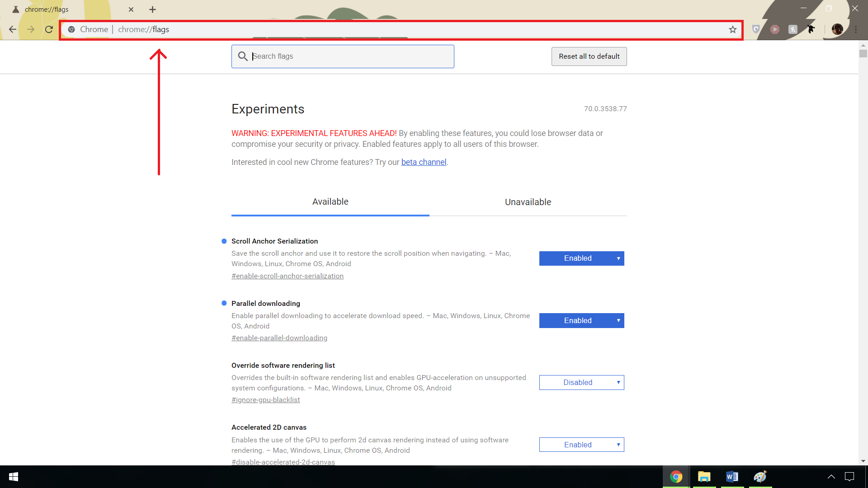Click the bookmark star icon
The height and width of the screenshot is (488, 868).
pyautogui.click(x=733, y=29)
